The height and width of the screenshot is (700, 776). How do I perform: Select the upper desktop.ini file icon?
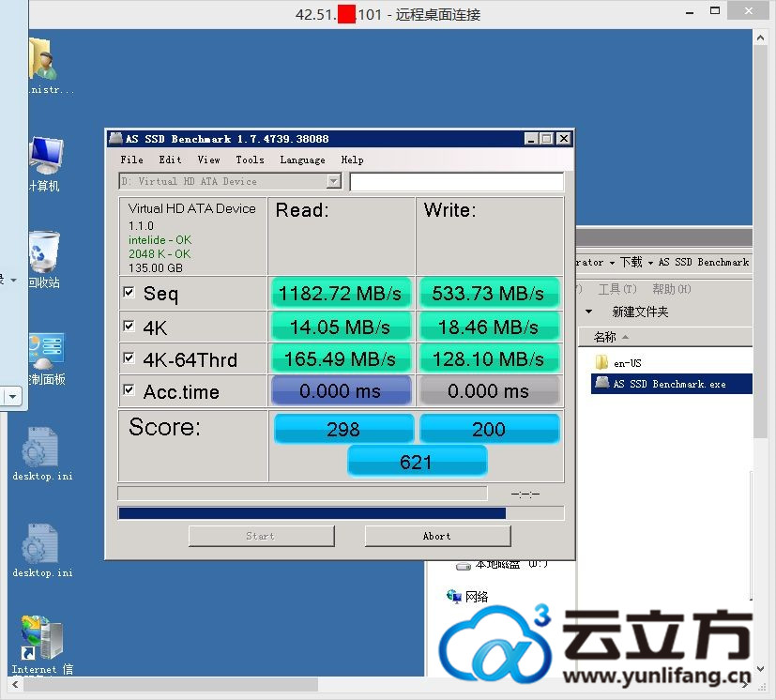click(x=39, y=447)
